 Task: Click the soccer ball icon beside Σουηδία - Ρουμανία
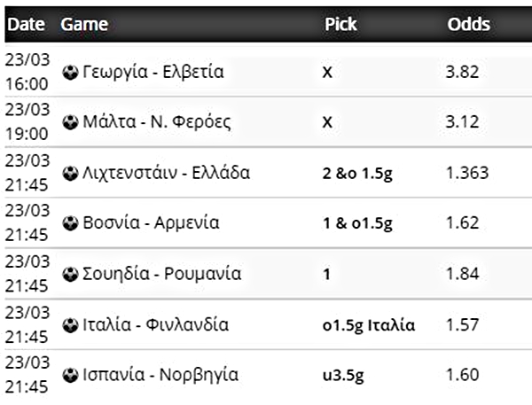[x=70, y=274]
